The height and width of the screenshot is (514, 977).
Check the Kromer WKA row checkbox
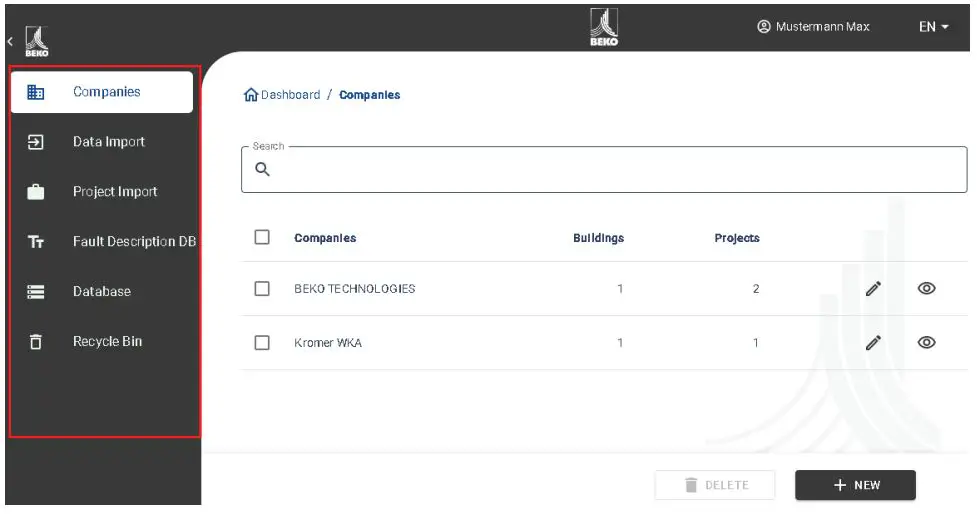point(262,343)
